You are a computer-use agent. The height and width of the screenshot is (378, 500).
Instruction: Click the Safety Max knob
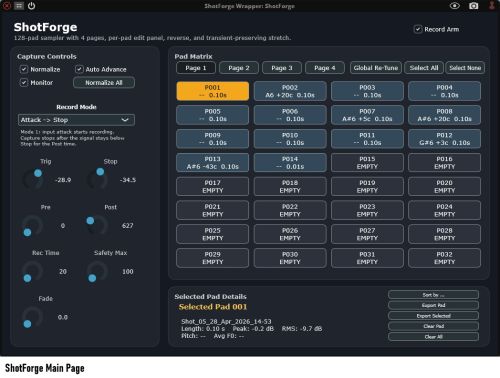point(97,271)
